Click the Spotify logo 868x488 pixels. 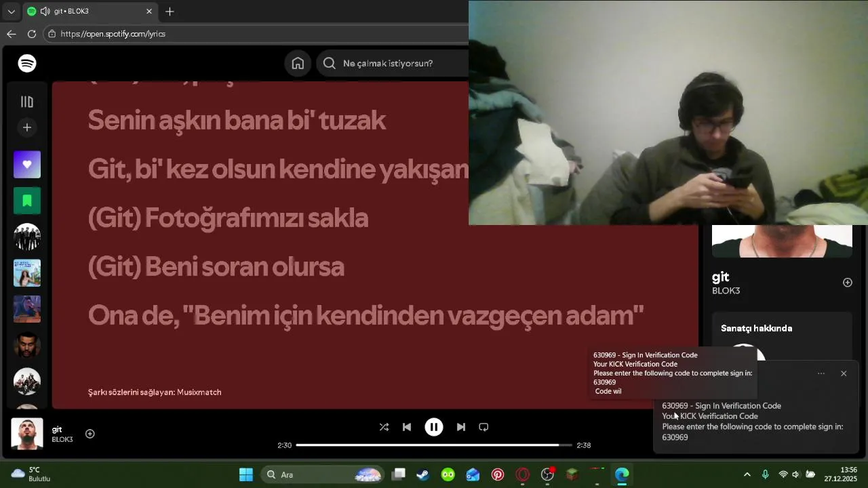pos(27,63)
